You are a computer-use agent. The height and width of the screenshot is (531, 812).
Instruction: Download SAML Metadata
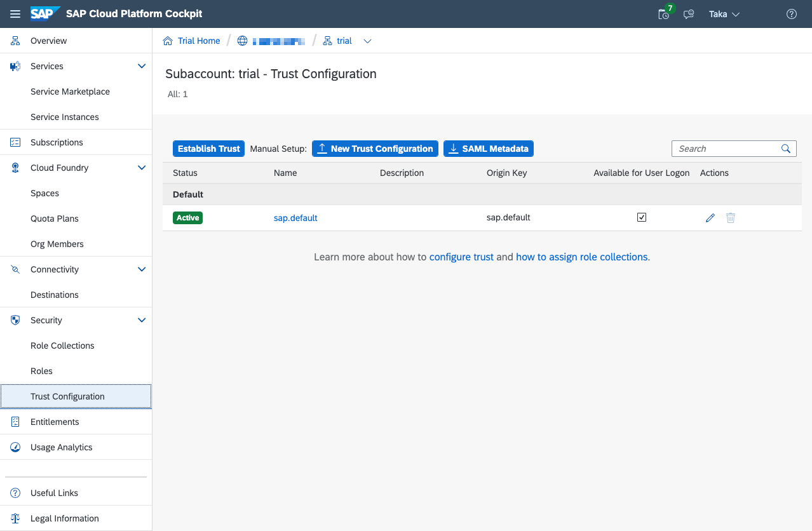[x=488, y=149]
